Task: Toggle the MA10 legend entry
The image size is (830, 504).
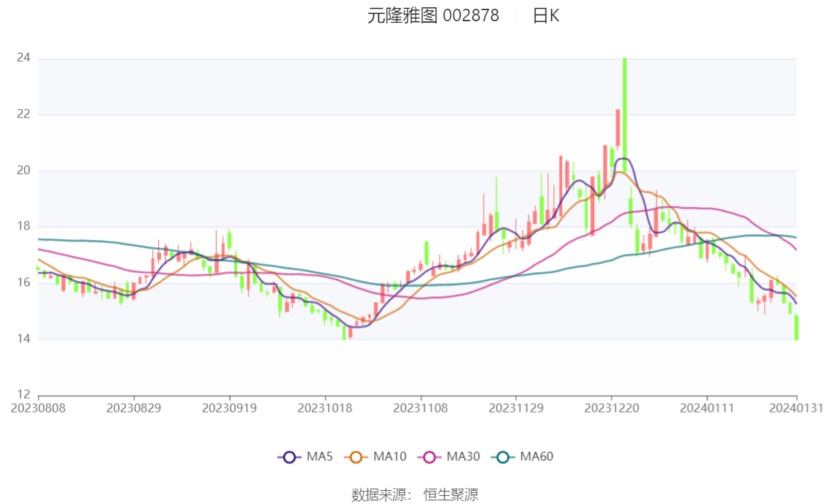Action: coord(375,457)
